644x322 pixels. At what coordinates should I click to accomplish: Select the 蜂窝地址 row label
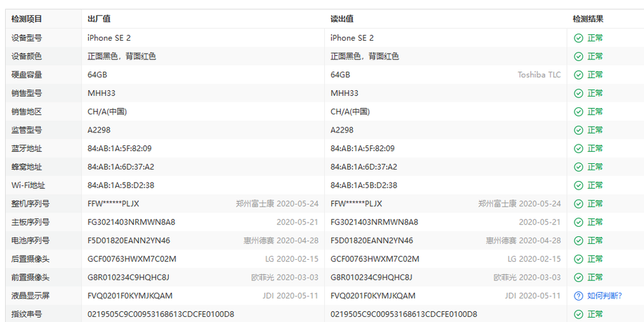(x=26, y=167)
